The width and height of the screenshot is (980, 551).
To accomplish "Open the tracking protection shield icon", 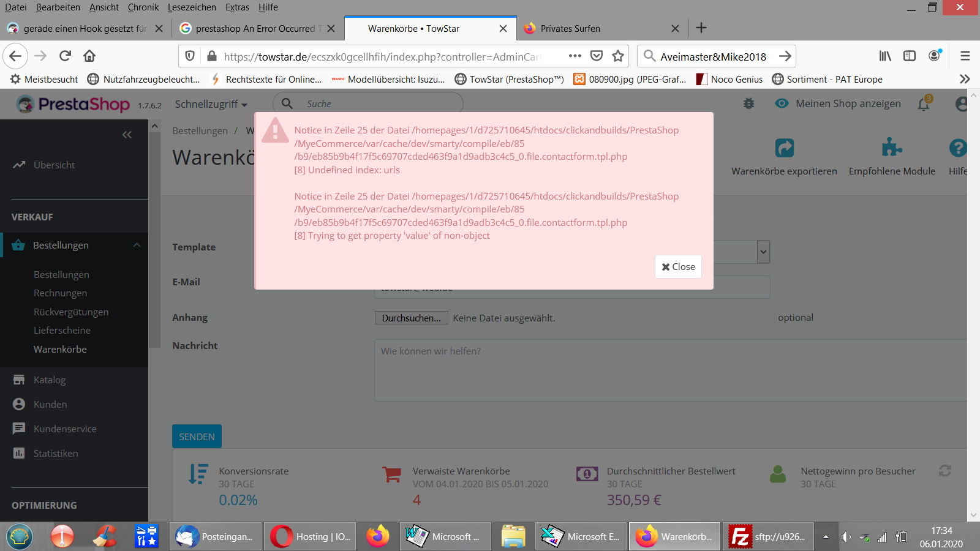I will (x=190, y=56).
